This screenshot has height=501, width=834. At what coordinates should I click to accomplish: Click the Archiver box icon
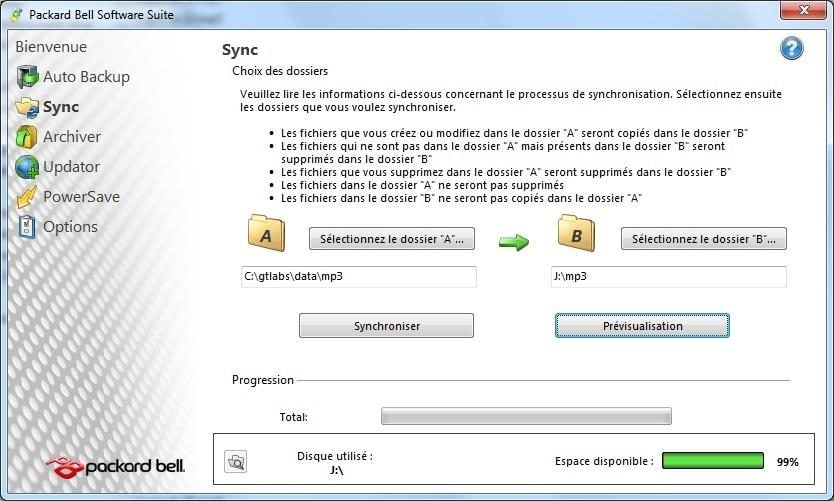[27, 137]
